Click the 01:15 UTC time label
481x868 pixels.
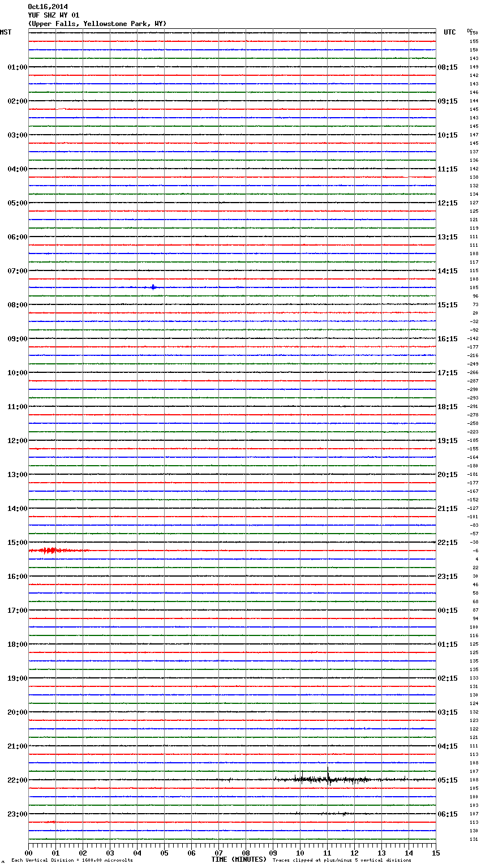448,644
